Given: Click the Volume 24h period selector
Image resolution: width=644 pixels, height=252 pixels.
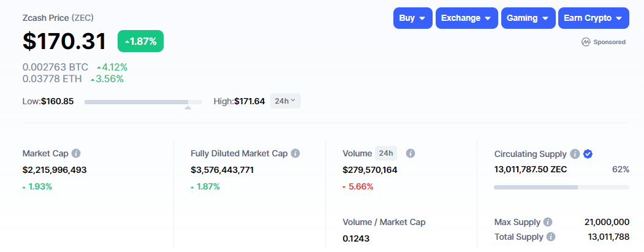Looking at the screenshot, I should tap(386, 153).
